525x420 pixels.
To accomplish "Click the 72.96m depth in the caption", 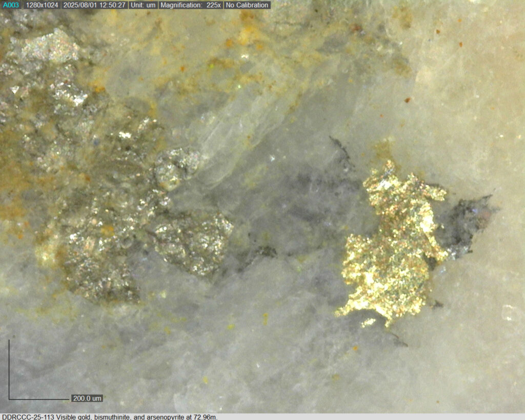I will pyautogui.click(x=204, y=416).
